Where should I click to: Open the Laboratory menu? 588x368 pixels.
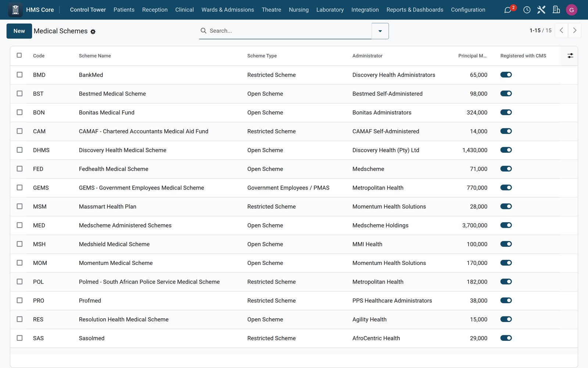330,10
